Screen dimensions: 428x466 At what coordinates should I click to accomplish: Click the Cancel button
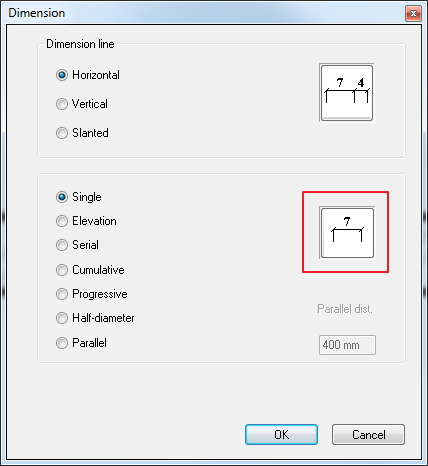368,435
